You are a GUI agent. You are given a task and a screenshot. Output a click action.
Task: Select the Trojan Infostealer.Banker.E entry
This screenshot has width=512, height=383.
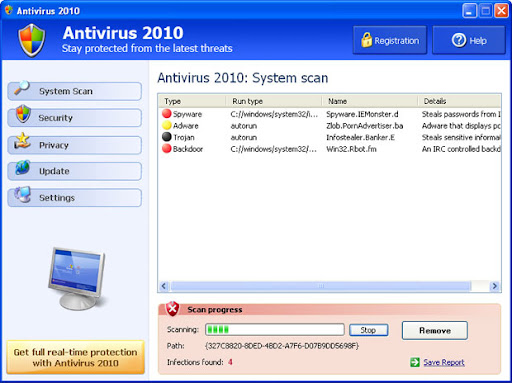point(330,137)
